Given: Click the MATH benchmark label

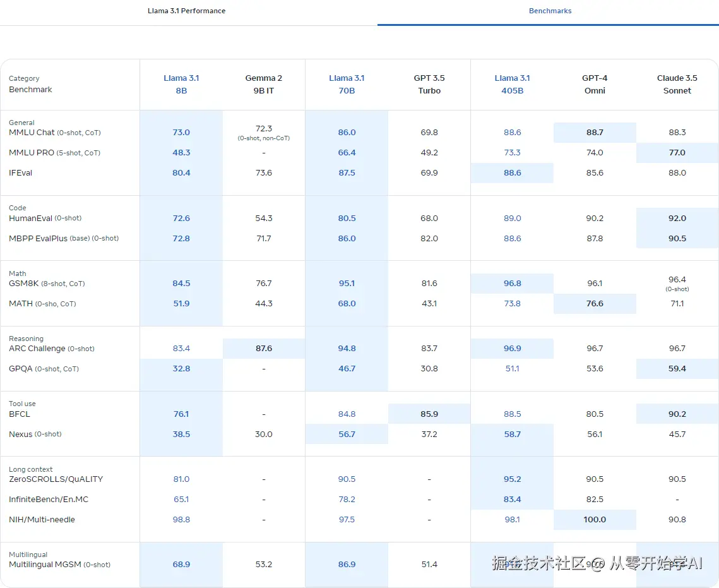Looking at the screenshot, I should [x=42, y=304].
